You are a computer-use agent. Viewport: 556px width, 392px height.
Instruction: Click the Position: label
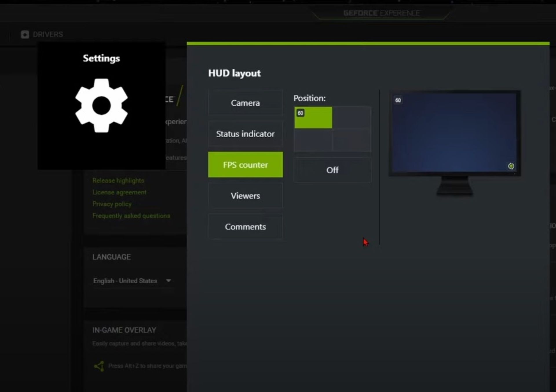coord(310,98)
